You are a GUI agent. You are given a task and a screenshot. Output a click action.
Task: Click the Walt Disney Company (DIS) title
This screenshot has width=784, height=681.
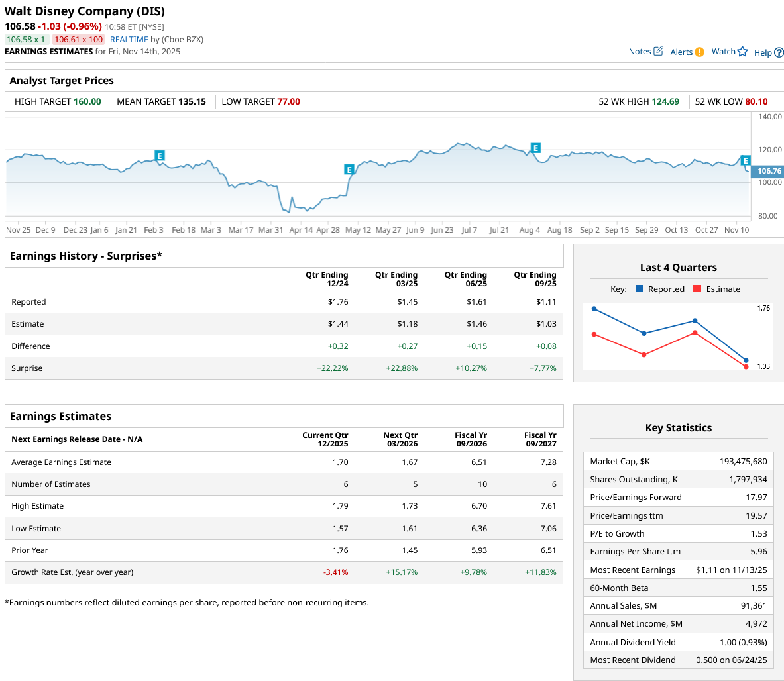(x=85, y=11)
